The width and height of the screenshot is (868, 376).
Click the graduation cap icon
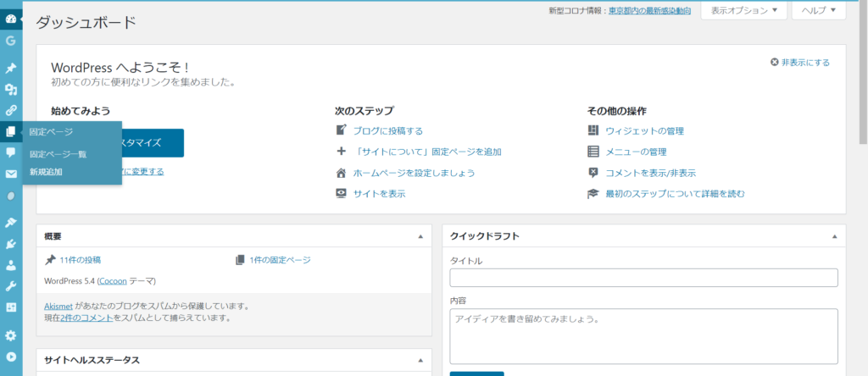pyautogui.click(x=593, y=194)
